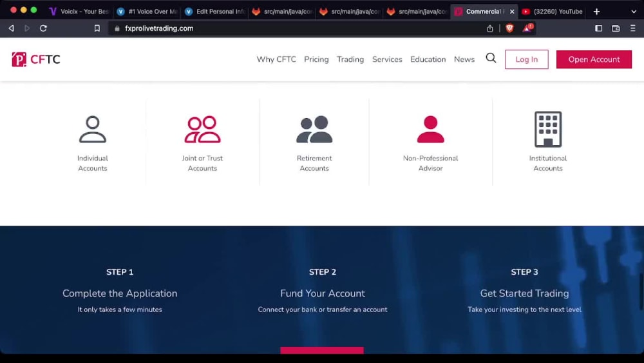Click the CFTC logo in header

point(36,59)
